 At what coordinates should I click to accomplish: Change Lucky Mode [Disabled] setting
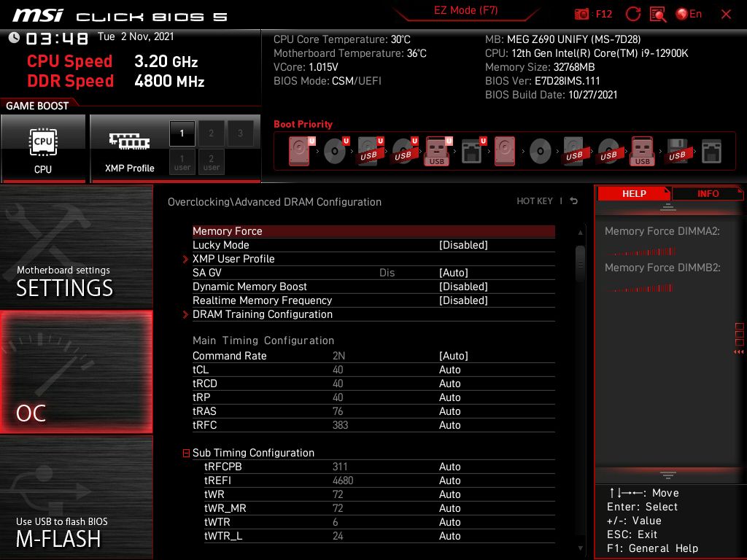(463, 245)
